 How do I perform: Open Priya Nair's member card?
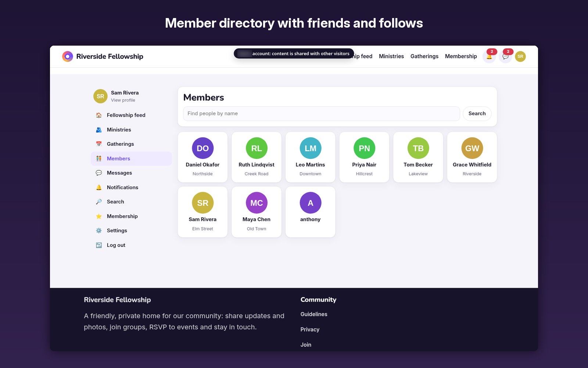(364, 157)
